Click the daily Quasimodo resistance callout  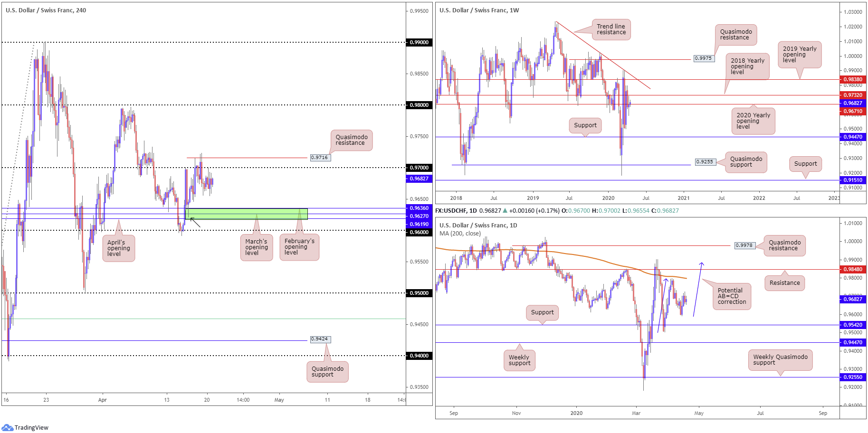click(784, 245)
